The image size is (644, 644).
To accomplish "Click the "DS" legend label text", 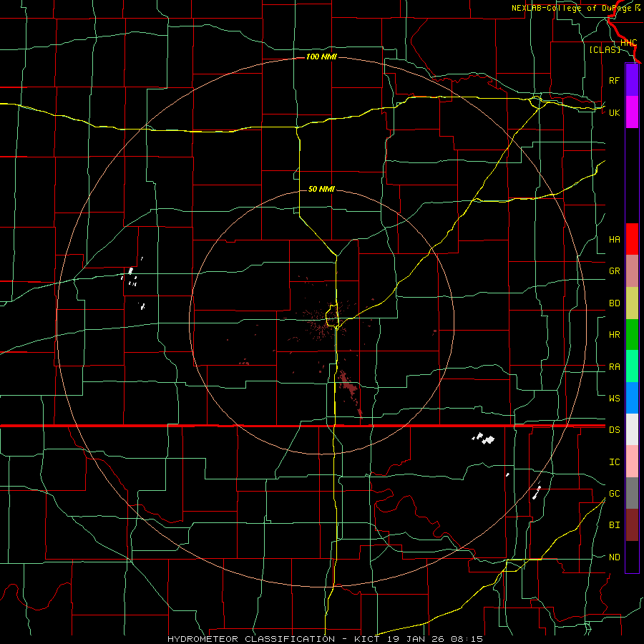I will coord(615,430).
